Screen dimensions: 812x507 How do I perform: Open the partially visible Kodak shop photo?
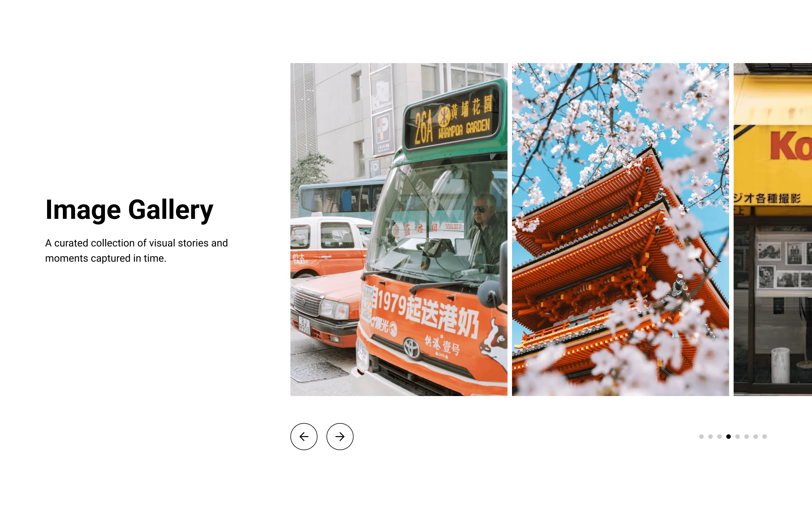pos(773,229)
